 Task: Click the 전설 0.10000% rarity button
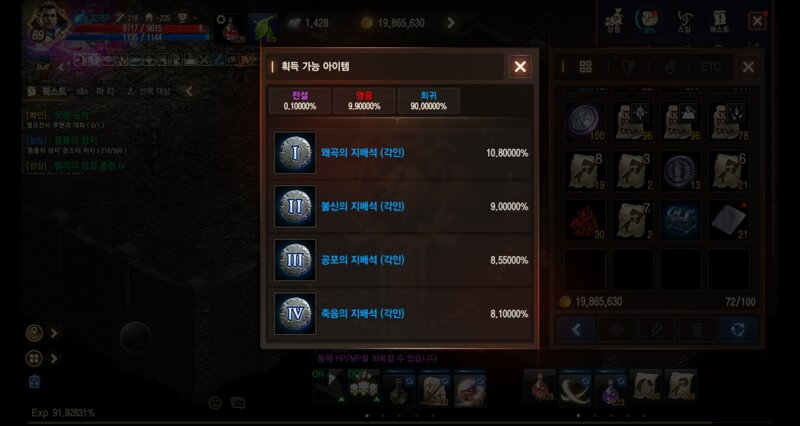point(300,101)
